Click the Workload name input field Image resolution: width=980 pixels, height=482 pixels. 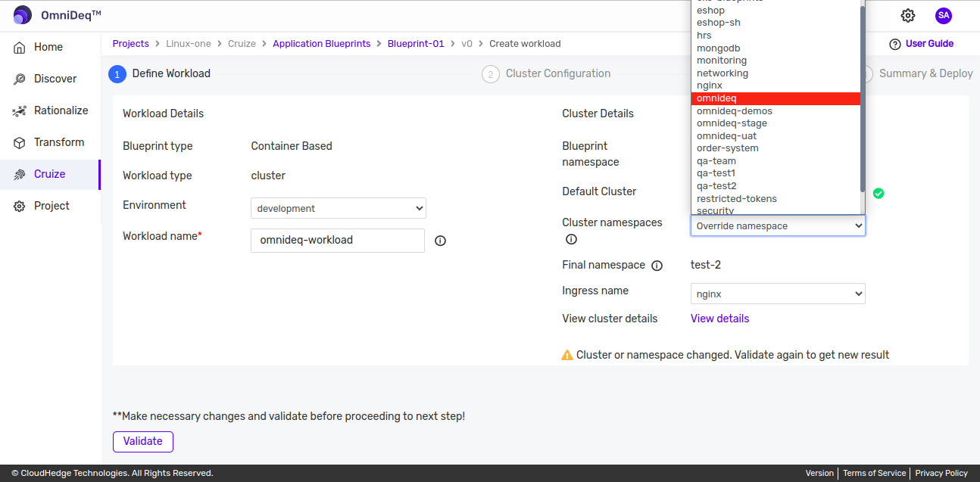coord(338,241)
